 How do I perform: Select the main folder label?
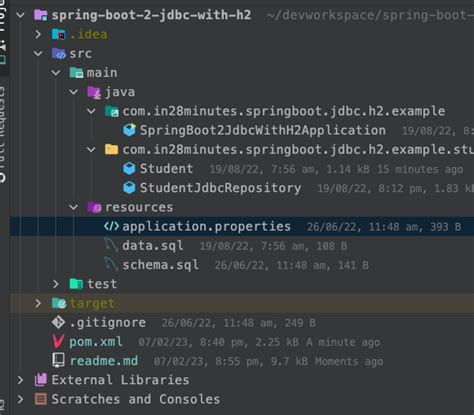pos(102,73)
